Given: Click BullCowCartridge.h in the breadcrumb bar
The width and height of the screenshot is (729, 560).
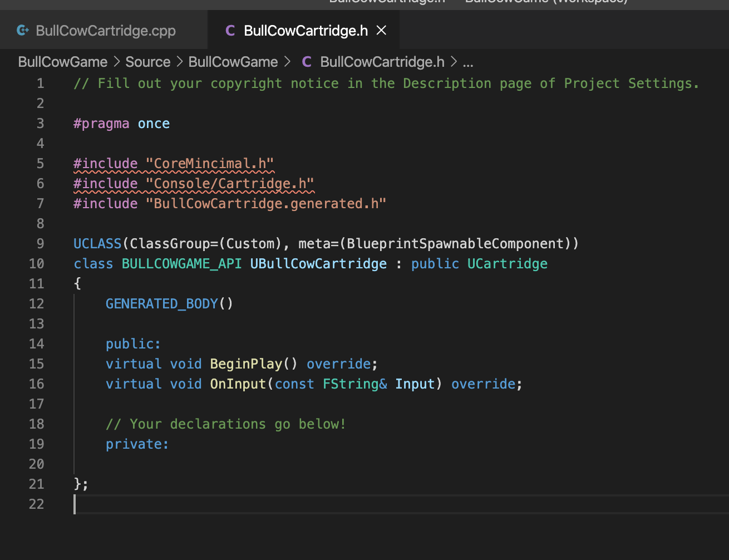Looking at the screenshot, I should (x=382, y=62).
